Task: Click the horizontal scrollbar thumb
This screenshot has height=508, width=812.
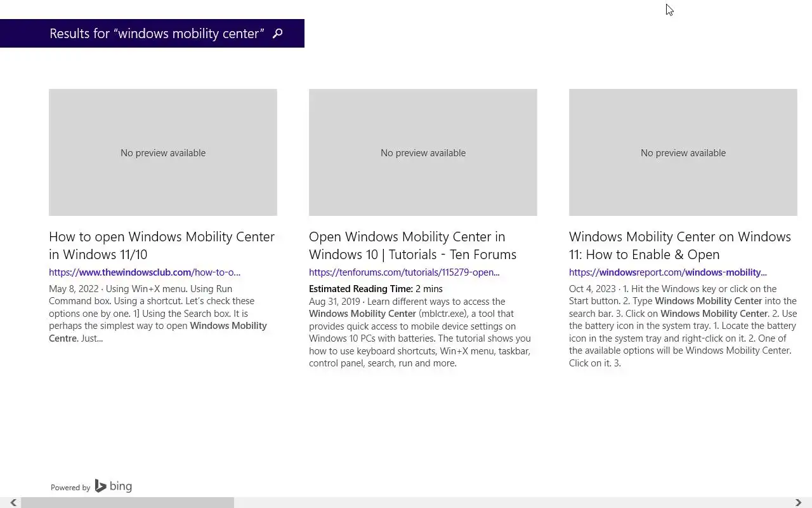Action: (128, 502)
